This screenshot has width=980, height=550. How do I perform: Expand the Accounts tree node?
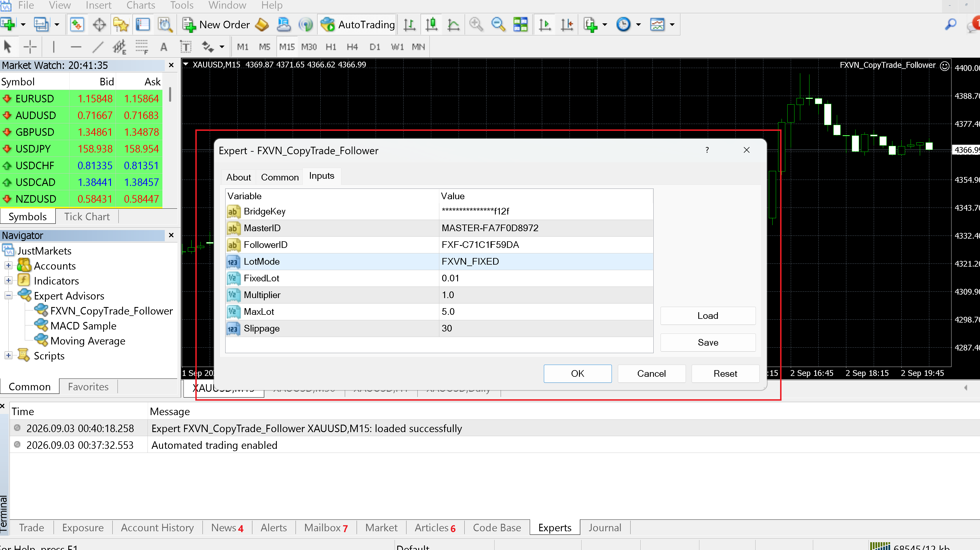pyautogui.click(x=8, y=265)
